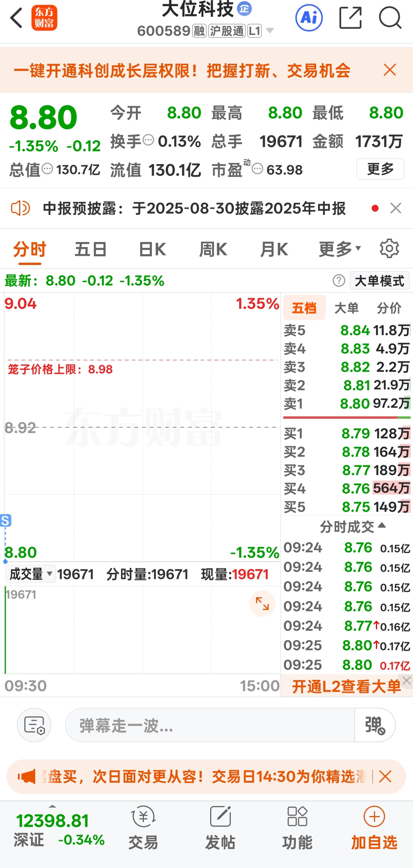Tap the announcement speaker icon
The image size is (413, 868).
pos(20,208)
